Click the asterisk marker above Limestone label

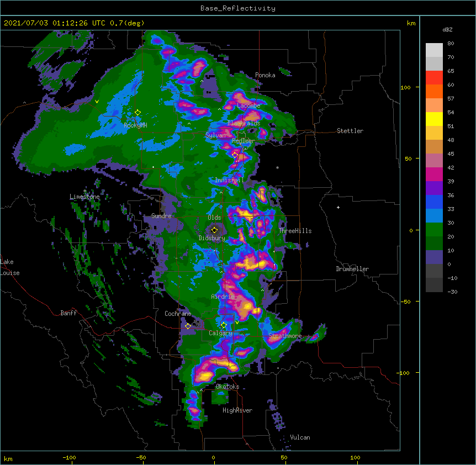click(x=85, y=191)
